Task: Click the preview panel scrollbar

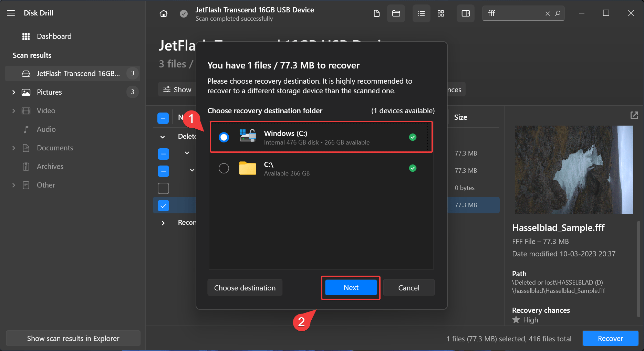Action: [638, 268]
